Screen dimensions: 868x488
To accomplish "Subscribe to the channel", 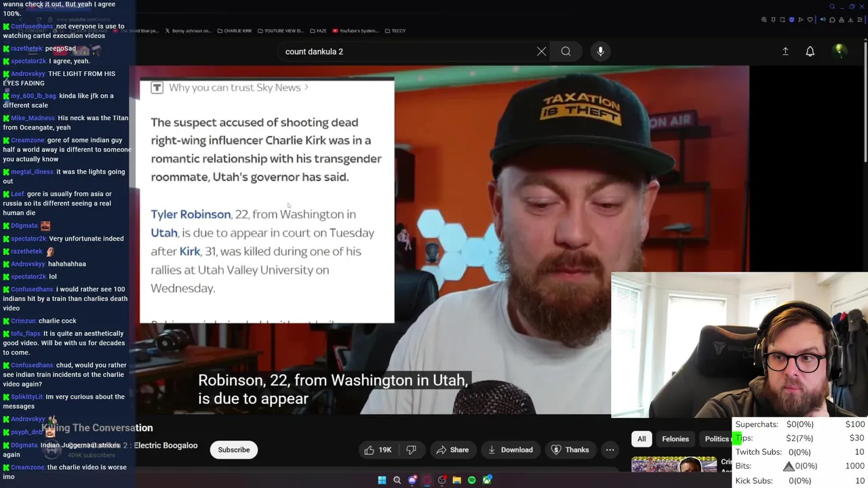I will click(234, 450).
